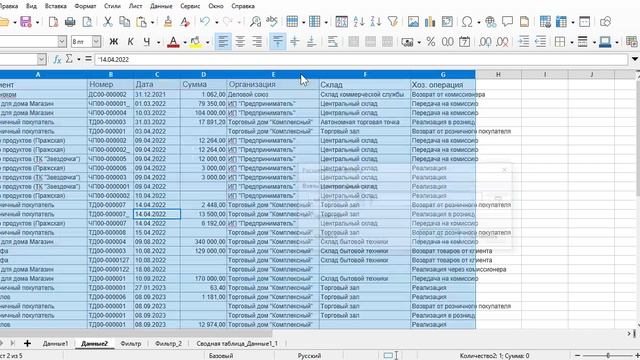Decrease indent icon
The width and height of the screenshot is (640, 360).
click(x=540, y=42)
